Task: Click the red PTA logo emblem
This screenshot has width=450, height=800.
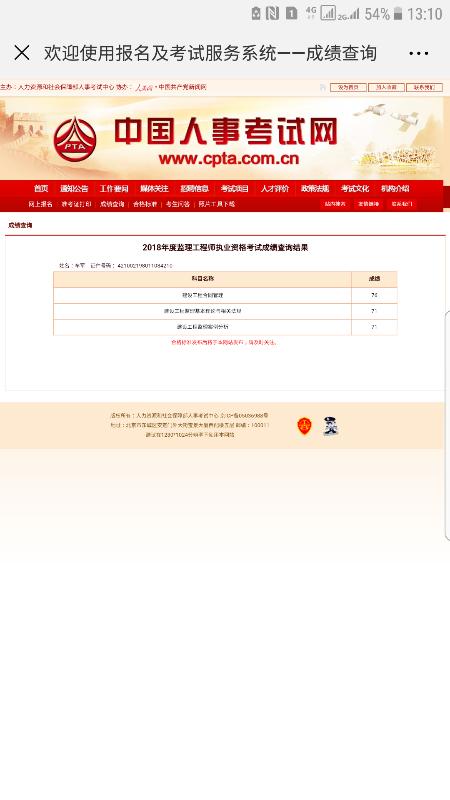Action: [x=75, y=139]
